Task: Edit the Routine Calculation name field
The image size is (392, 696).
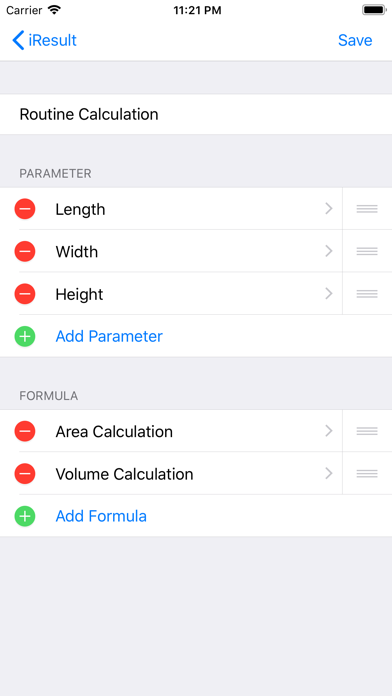Action: [196, 115]
